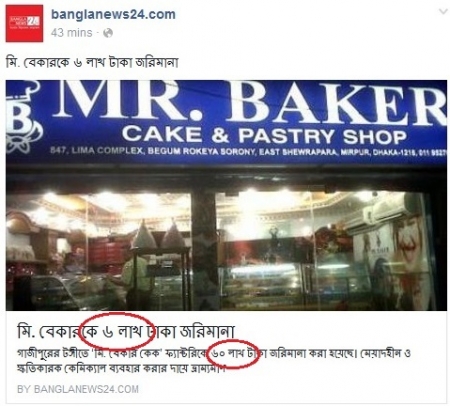Click the red-circled ৬০ লাখ in description
Viewport: 450px width, 406px height.
[228, 354]
